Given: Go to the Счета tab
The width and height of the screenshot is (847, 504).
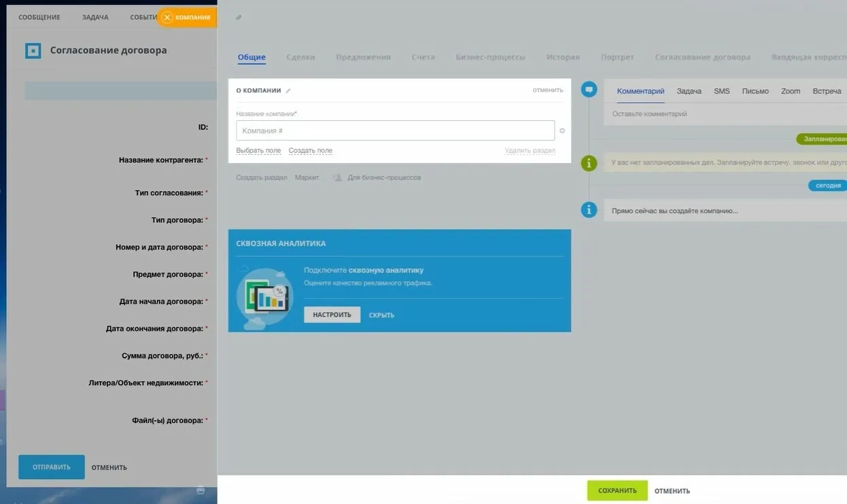Looking at the screenshot, I should click(x=423, y=57).
